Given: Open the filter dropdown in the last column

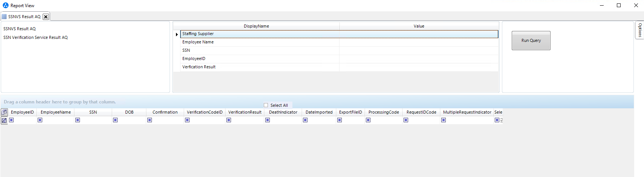Looking at the screenshot, I should (x=501, y=120).
